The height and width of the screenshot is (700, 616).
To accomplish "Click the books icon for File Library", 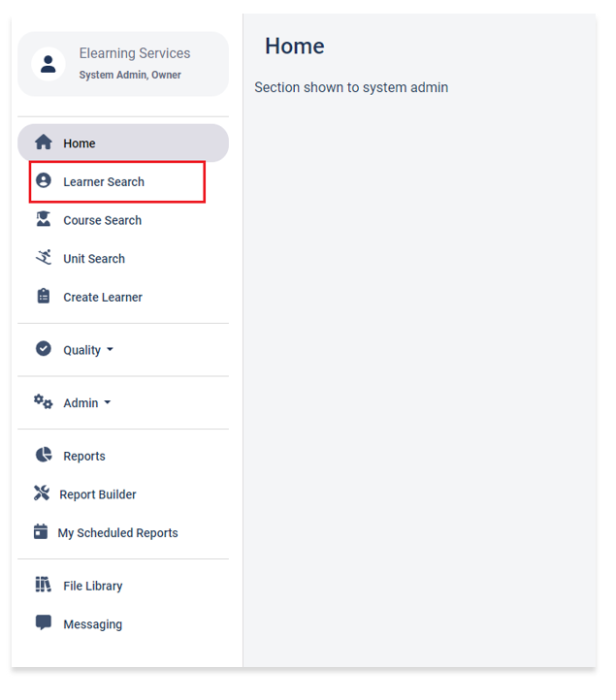I will (x=44, y=585).
